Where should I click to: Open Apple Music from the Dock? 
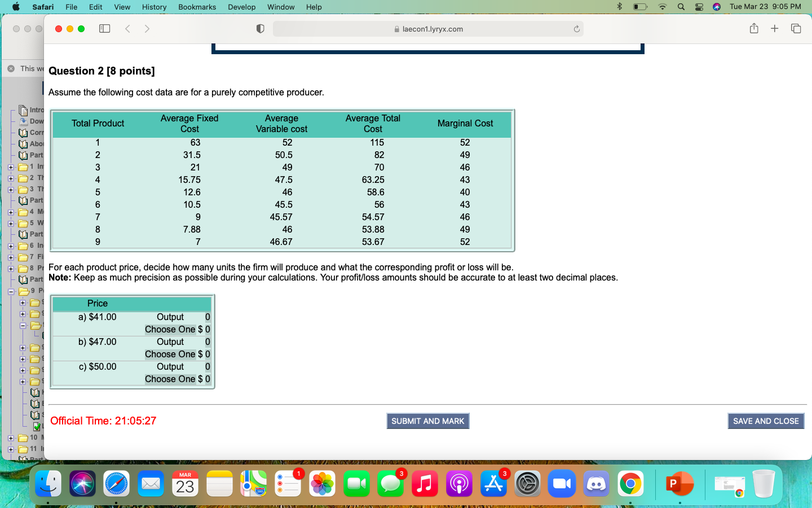coord(425,484)
